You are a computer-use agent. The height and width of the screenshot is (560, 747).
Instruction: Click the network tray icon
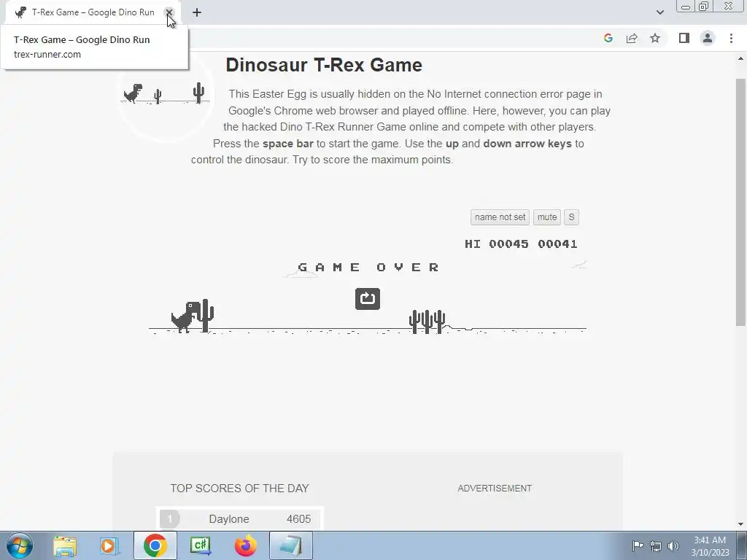[656, 545]
